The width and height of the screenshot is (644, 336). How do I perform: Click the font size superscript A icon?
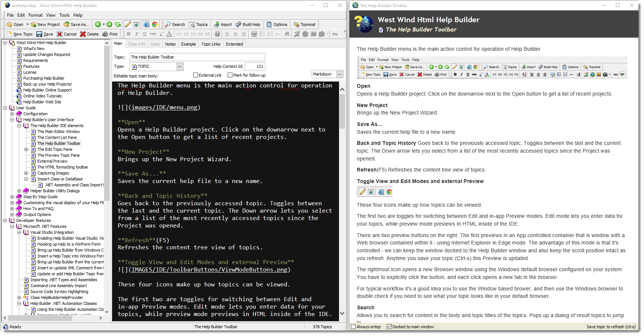point(161,34)
